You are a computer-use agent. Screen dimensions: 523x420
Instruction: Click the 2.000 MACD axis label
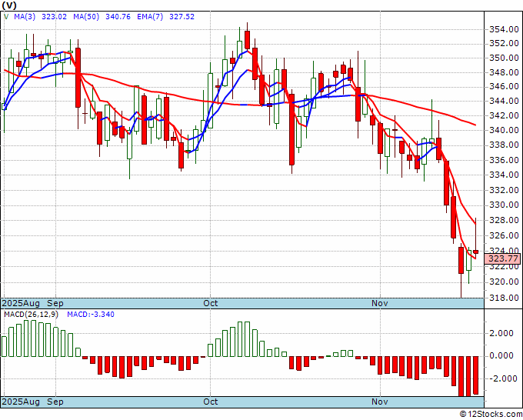pos(501,333)
